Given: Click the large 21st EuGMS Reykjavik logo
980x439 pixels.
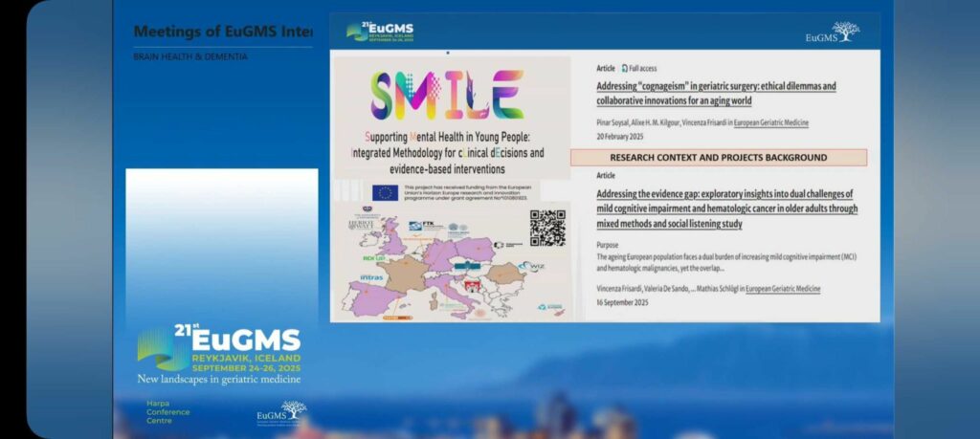Looking at the screenshot, I should click(220, 348).
